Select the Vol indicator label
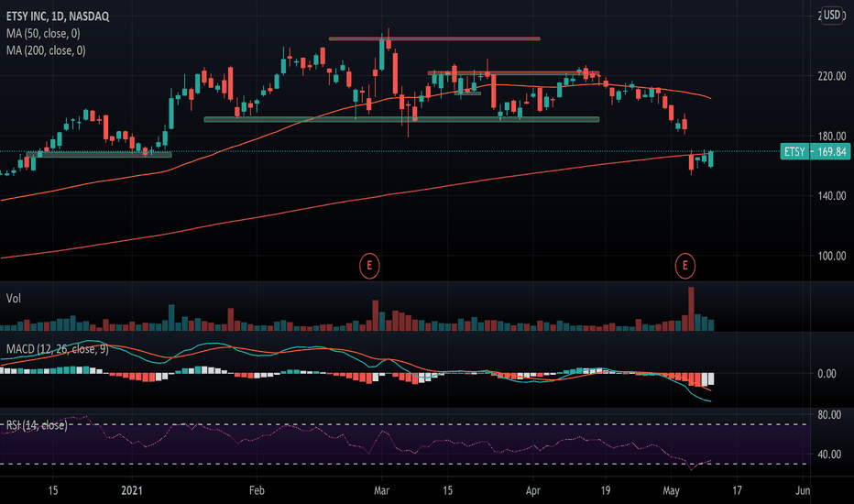 coord(14,298)
